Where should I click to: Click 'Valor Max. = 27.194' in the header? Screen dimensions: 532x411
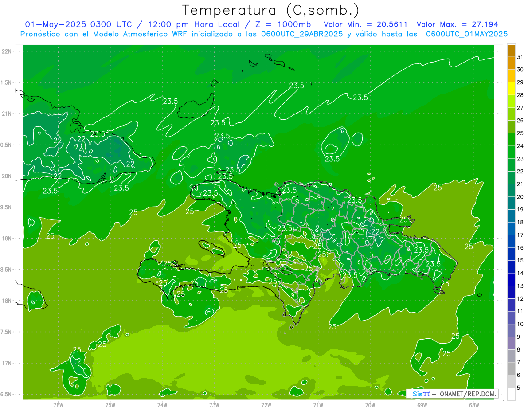[457, 24]
